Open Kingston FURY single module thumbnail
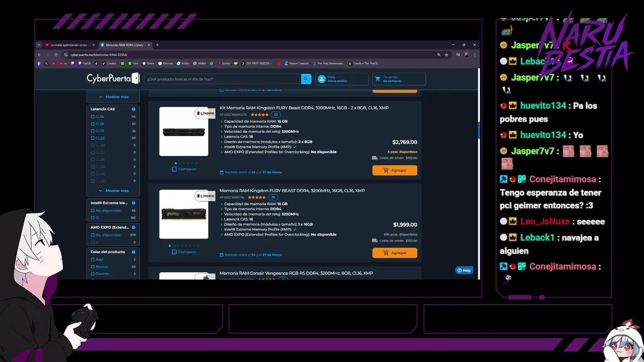The width and height of the screenshot is (644, 362). tap(184, 214)
